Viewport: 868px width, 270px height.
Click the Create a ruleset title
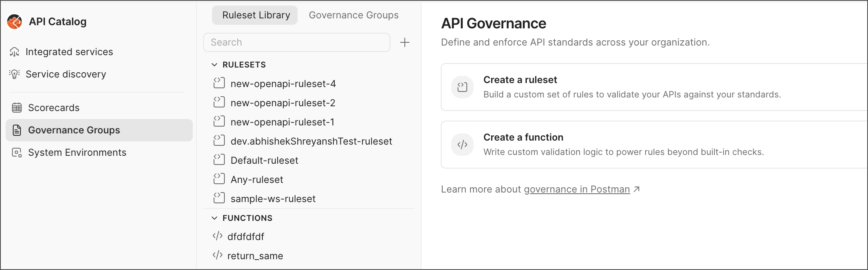[520, 80]
